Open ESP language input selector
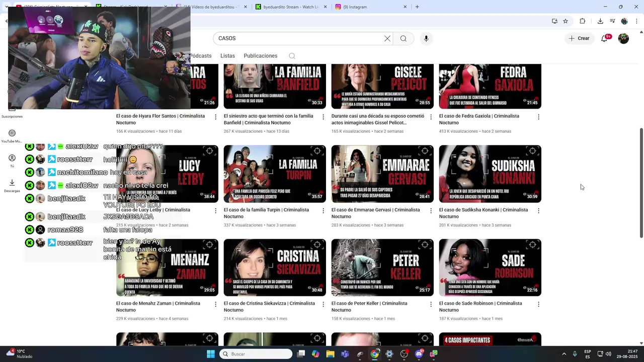The width and height of the screenshot is (644, 362). [x=588, y=354]
